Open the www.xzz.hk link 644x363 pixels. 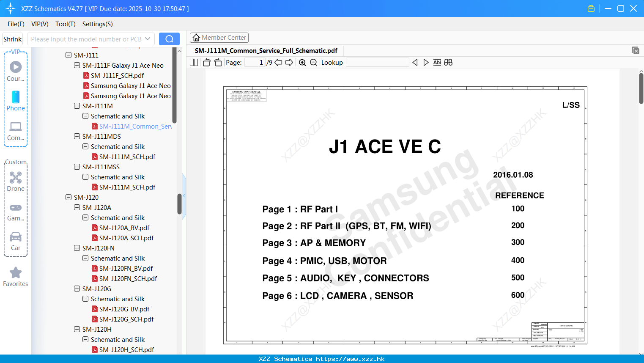tap(350, 359)
